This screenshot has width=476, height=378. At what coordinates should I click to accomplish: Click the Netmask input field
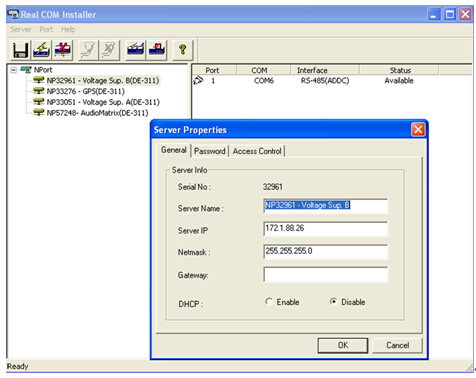coord(325,251)
